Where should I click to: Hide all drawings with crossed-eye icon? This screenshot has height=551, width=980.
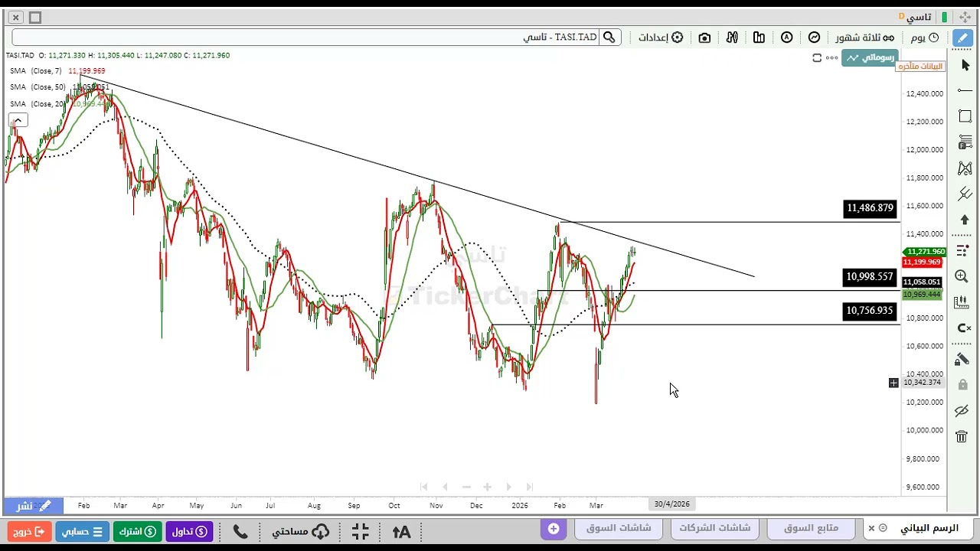pyautogui.click(x=962, y=411)
